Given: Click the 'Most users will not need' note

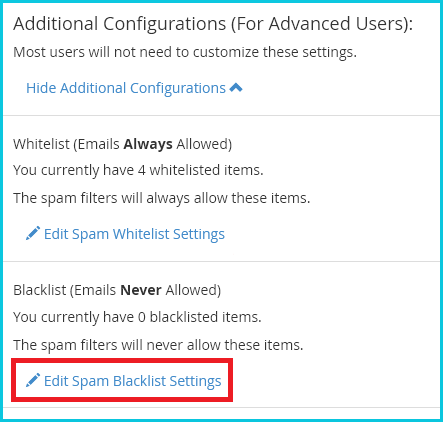Looking at the screenshot, I should [185, 52].
